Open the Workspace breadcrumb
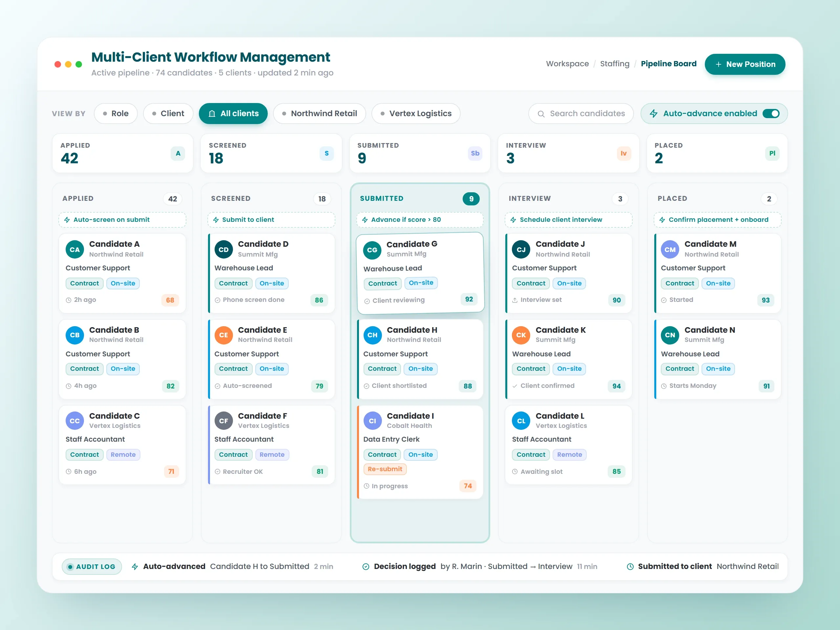This screenshot has height=630, width=840. coord(567,64)
